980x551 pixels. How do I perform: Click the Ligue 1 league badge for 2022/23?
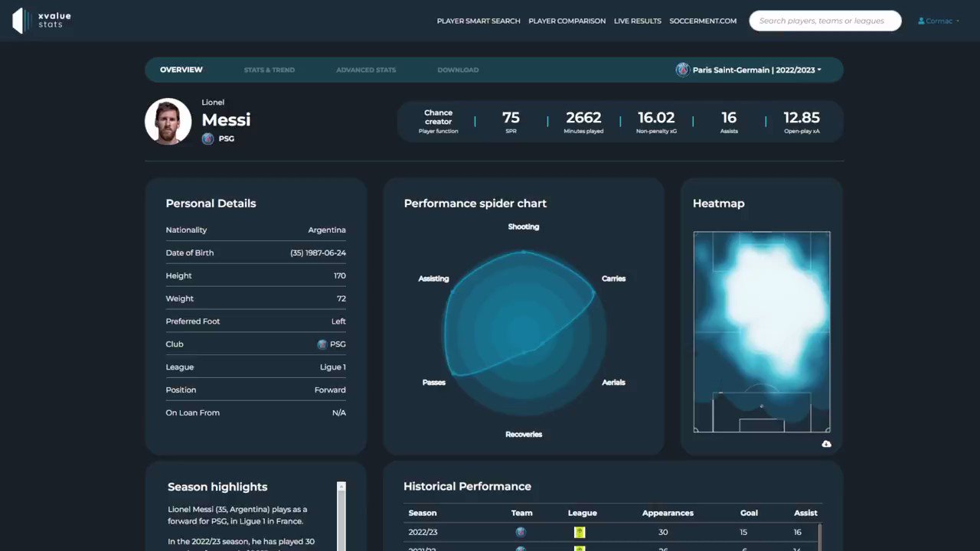[x=580, y=532]
